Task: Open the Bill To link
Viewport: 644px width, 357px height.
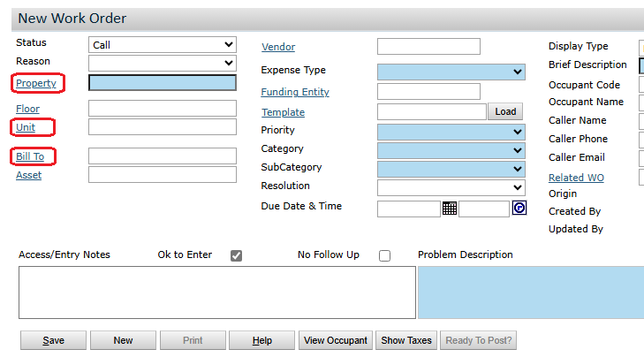Action: (x=30, y=156)
